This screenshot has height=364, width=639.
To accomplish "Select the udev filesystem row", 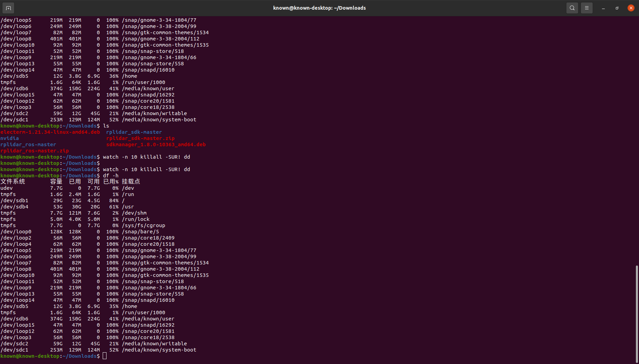I will click(x=6, y=188).
